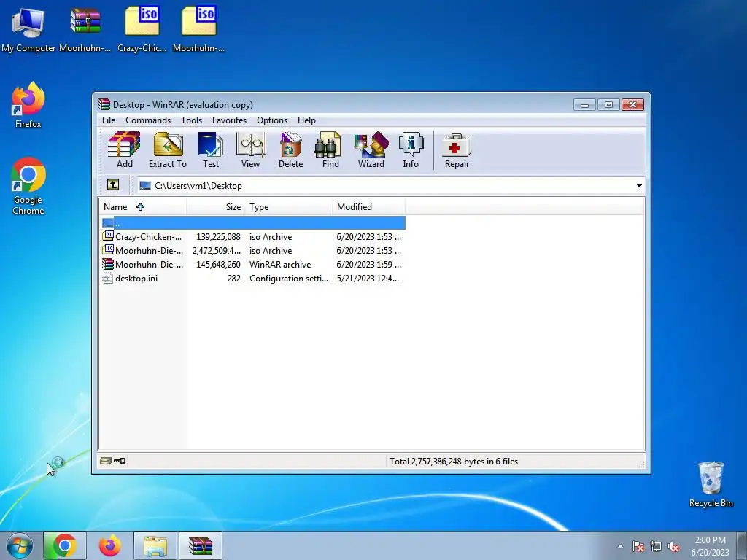
Task: Click Show desktop strip at taskbar end
Action: pos(743,545)
